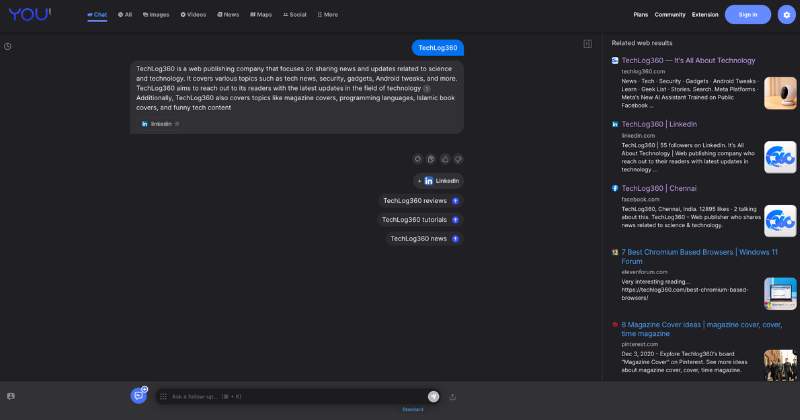Open the 'TechLog360 | LinkedIn' result
The image size is (800, 420).
[659, 124]
